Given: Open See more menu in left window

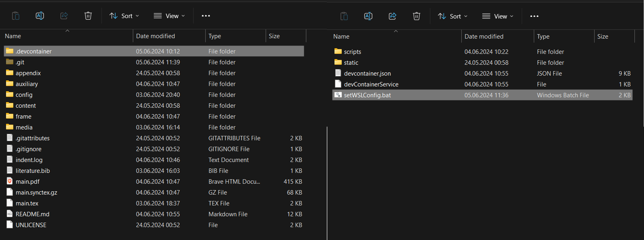Looking at the screenshot, I should coord(206,16).
